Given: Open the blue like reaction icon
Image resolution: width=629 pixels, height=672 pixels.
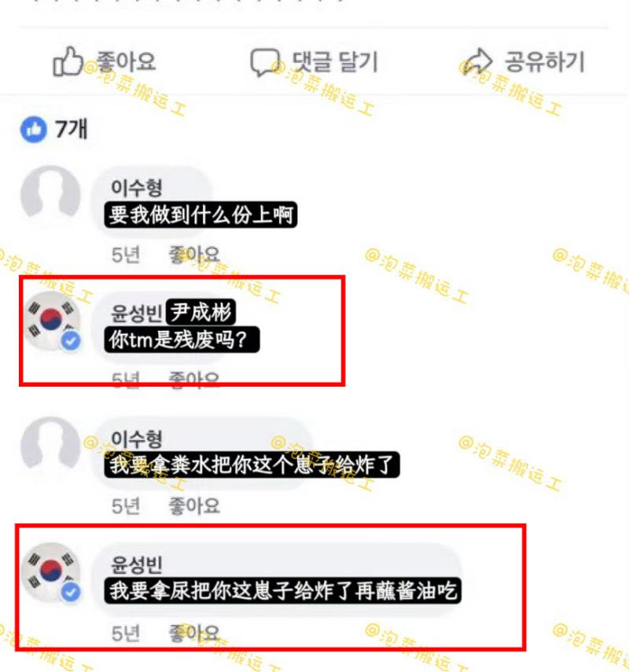Looking at the screenshot, I should coord(34,129).
